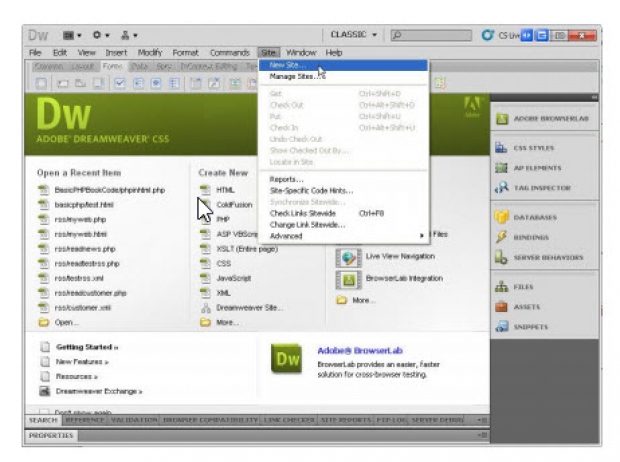Click the radio button insert icon in toolbar
The height and width of the screenshot is (462, 620).
(x=156, y=83)
